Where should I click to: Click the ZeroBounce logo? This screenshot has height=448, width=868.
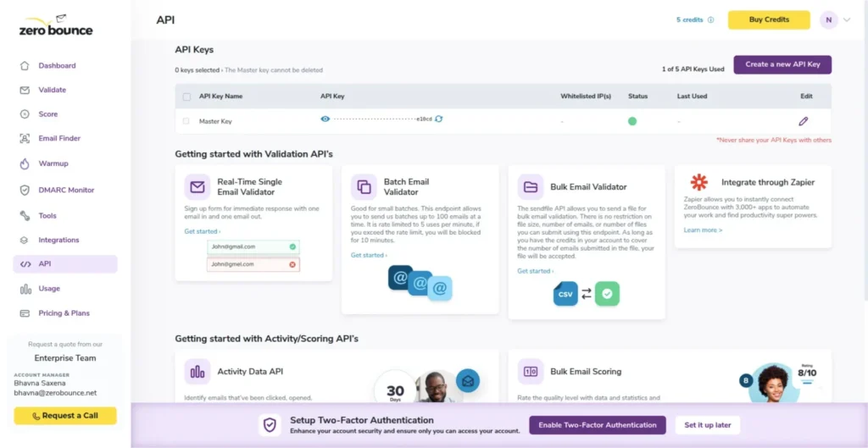point(56,26)
